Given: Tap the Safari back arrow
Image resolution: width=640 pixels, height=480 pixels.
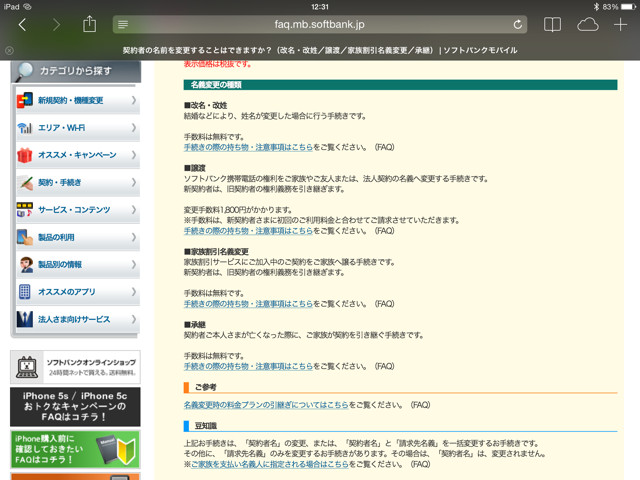Looking at the screenshot, I should (x=22, y=25).
